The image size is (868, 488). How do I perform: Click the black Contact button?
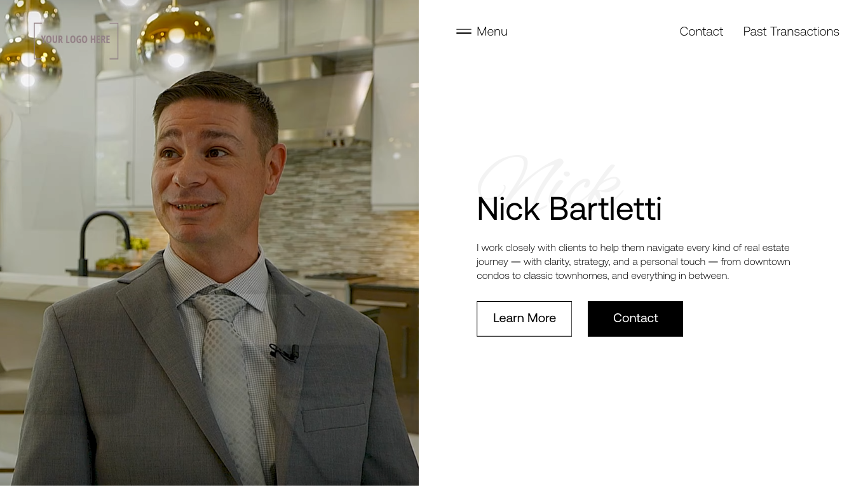click(635, 318)
